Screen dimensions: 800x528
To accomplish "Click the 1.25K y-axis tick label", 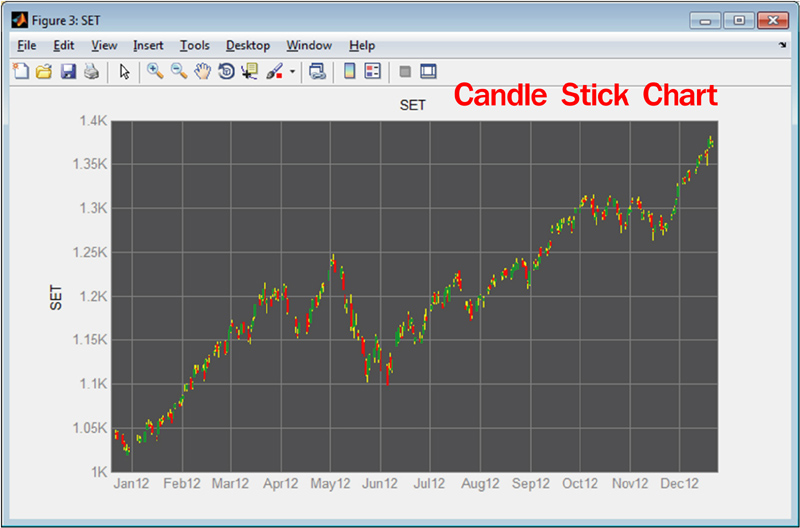I will (90, 252).
